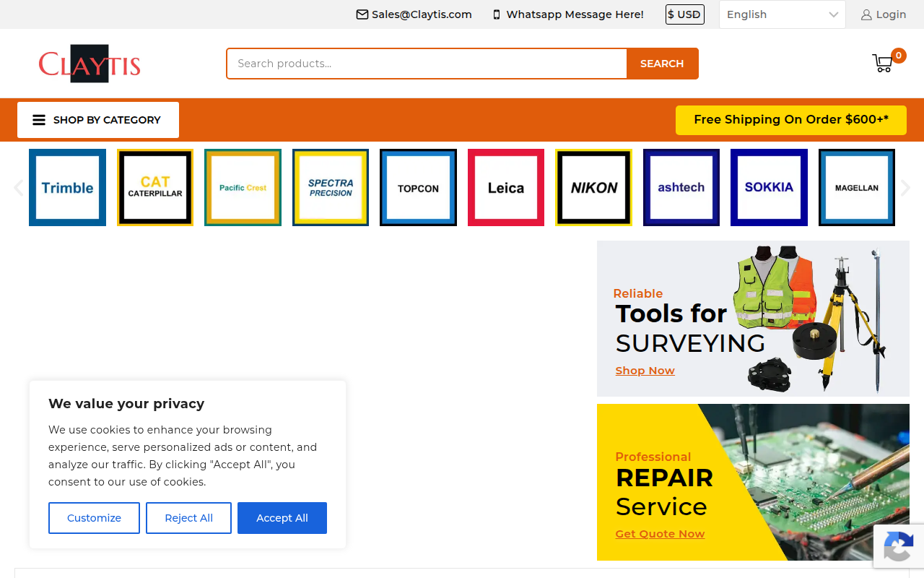This screenshot has width=924, height=578.
Task: Show next brands with right carousel arrow
Action: click(905, 188)
